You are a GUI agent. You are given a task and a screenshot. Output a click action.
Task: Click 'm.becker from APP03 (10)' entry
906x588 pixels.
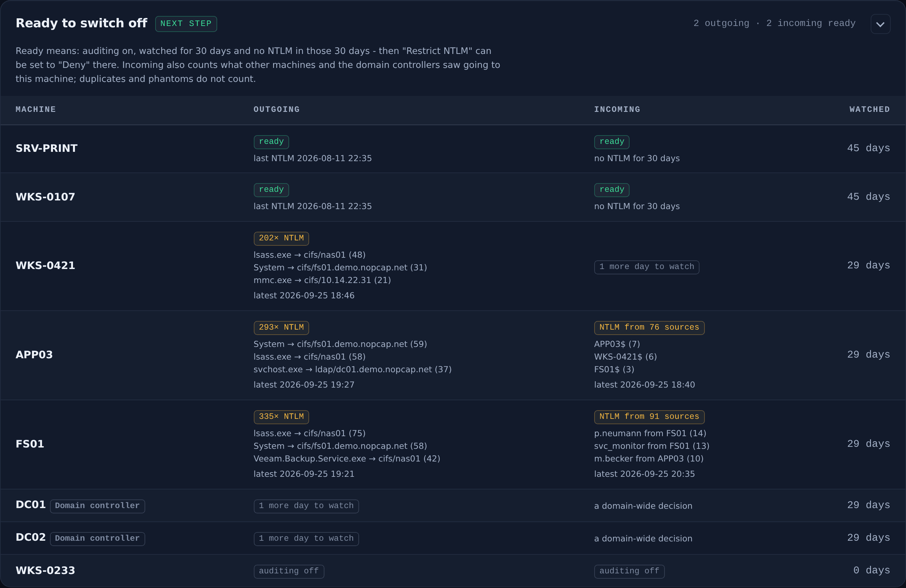tap(649, 459)
